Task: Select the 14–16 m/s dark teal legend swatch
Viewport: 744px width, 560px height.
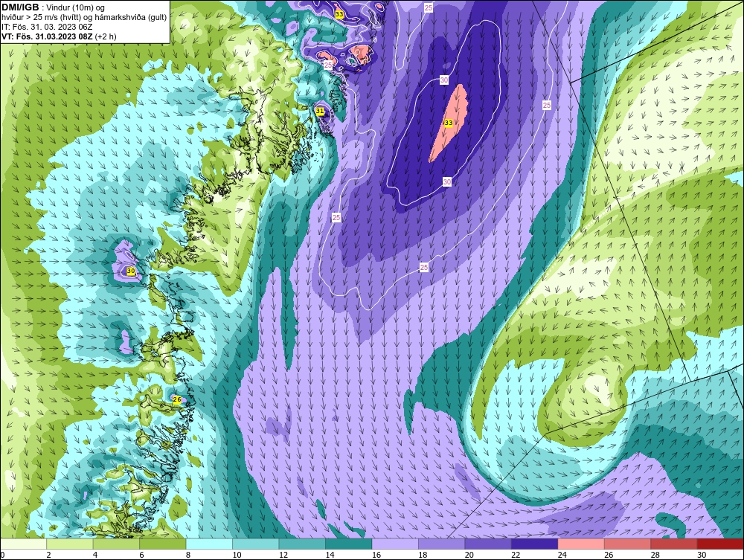Action: [349, 544]
